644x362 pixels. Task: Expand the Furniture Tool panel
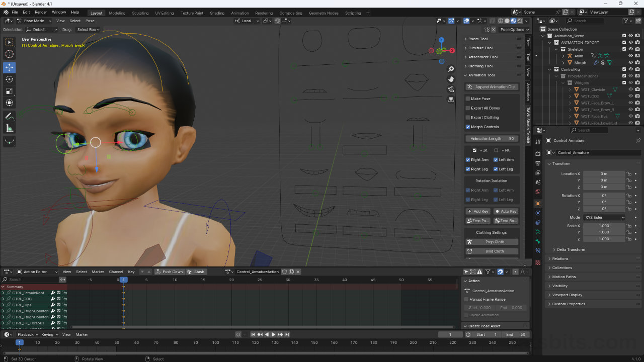[480, 48]
